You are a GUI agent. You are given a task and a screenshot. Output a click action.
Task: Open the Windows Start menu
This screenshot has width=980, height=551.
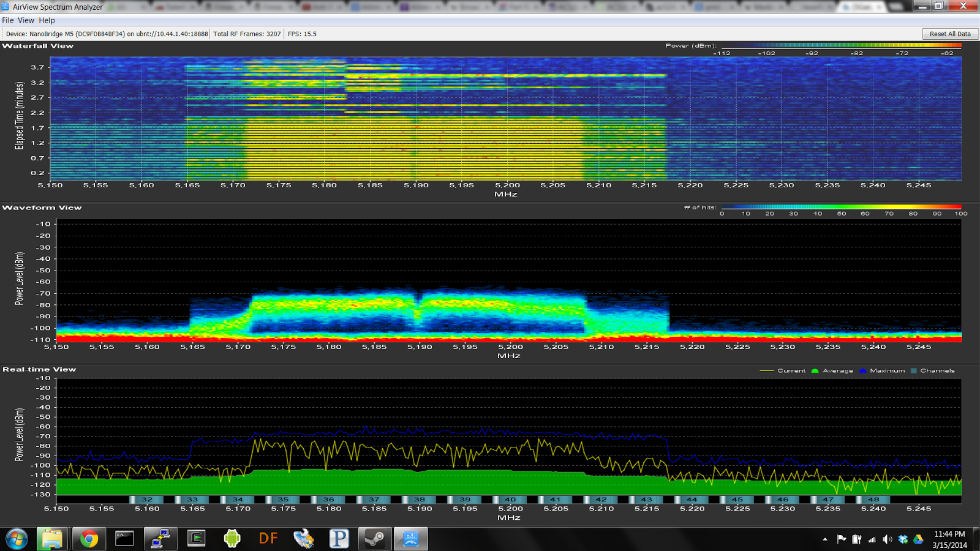17,539
